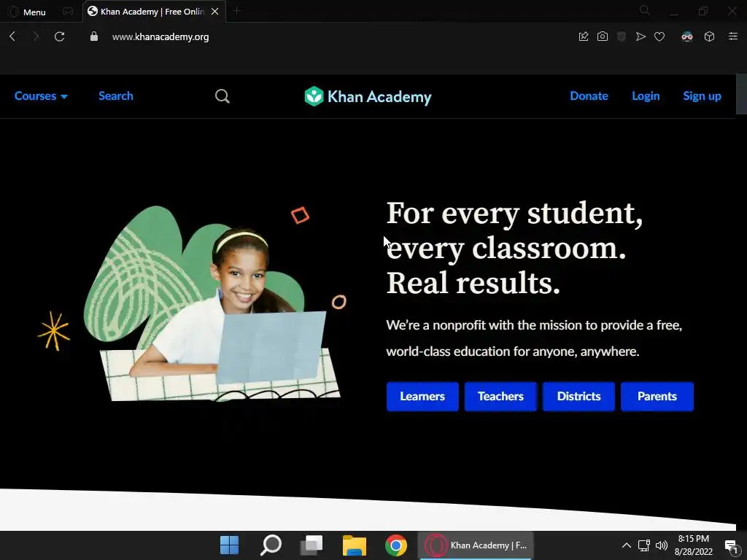Close the Khan Academy tab
Image resolution: width=747 pixels, height=560 pixels.
(x=215, y=12)
